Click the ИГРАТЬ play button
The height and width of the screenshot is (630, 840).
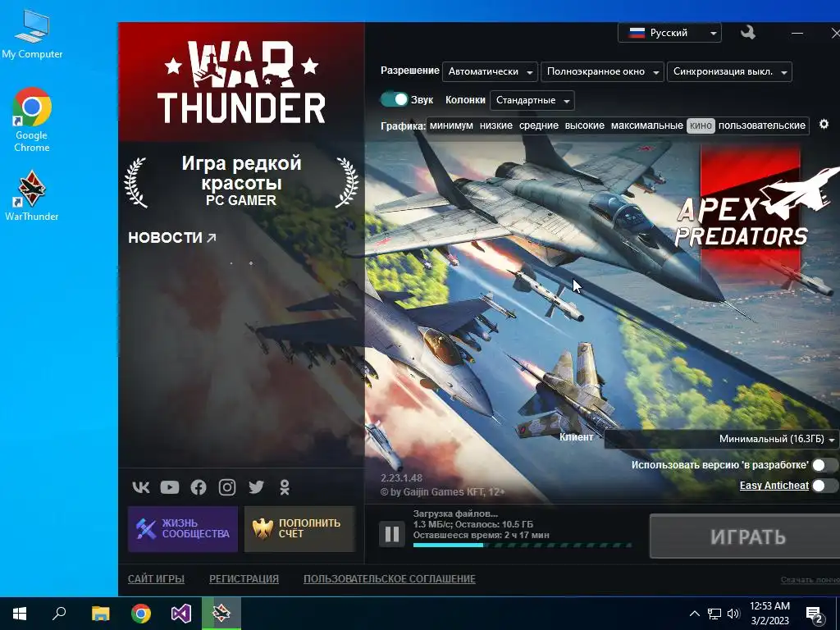click(x=746, y=536)
